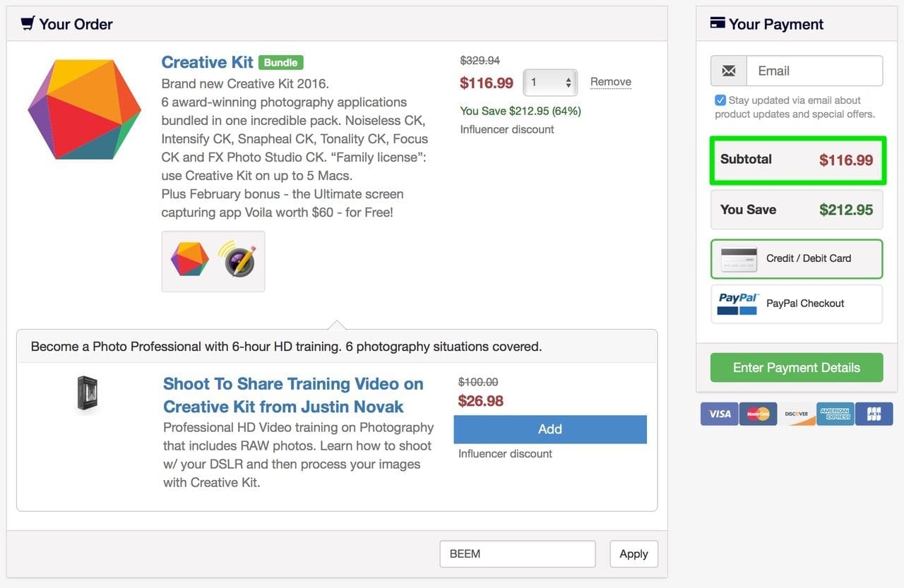The height and width of the screenshot is (588, 904).
Task: Open Shoot To Share Training Video title link
Action: coord(293,395)
